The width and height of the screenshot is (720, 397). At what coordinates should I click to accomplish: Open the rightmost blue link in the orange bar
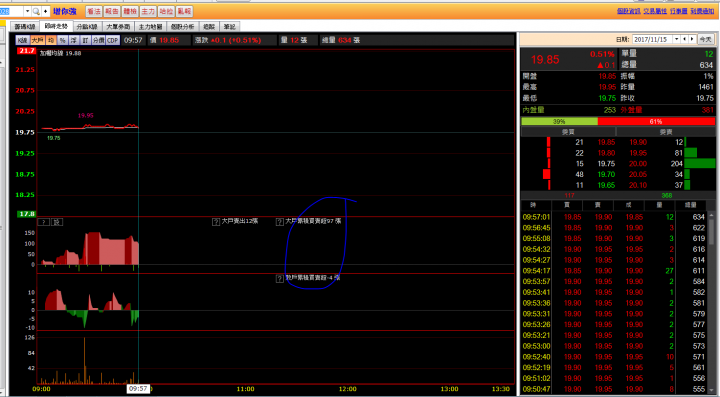(x=702, y=11)
